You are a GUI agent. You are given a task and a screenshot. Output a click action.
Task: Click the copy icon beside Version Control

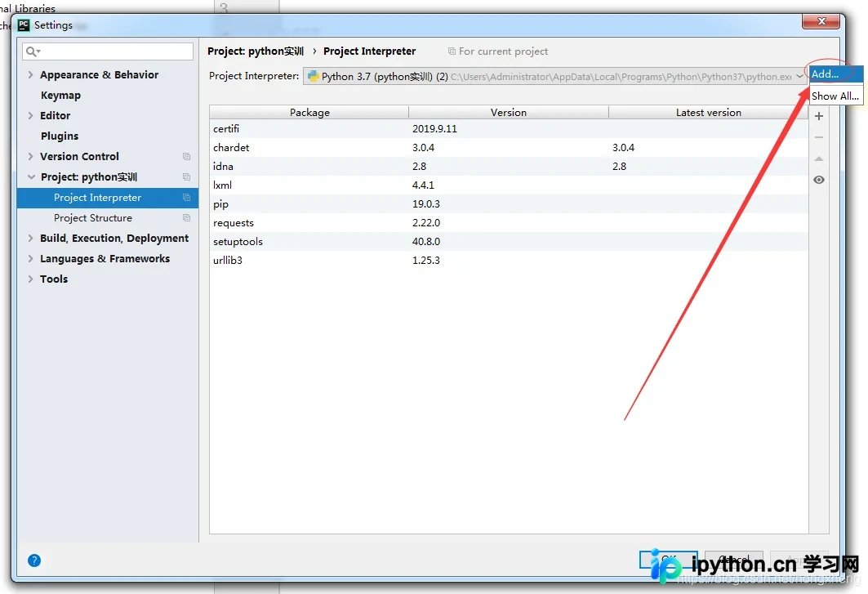pos(186,157)
